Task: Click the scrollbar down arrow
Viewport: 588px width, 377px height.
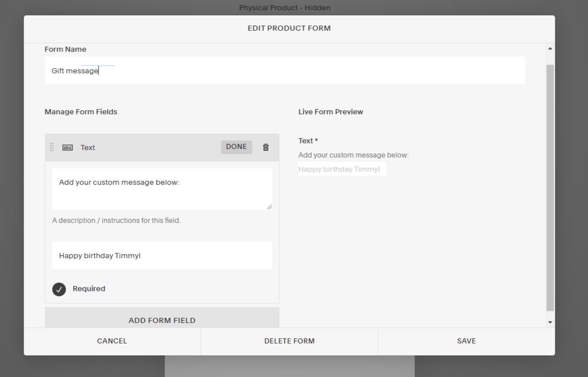Action: (x=550, y=322)
